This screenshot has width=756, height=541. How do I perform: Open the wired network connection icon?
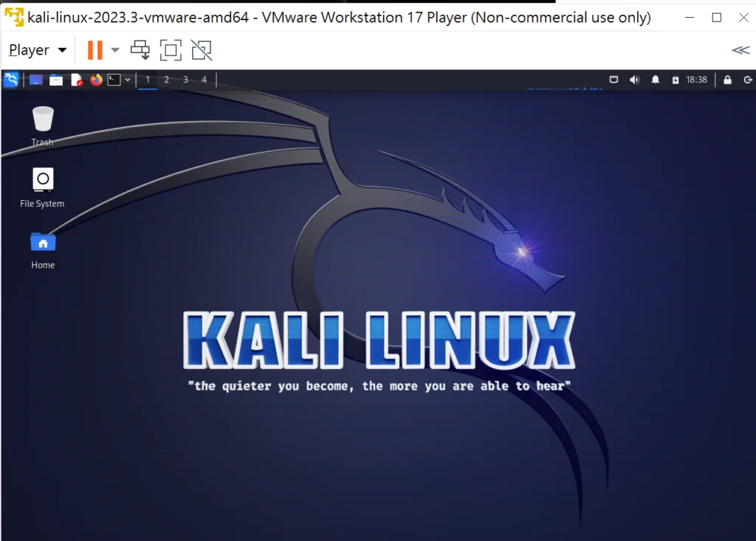point(614,80)
